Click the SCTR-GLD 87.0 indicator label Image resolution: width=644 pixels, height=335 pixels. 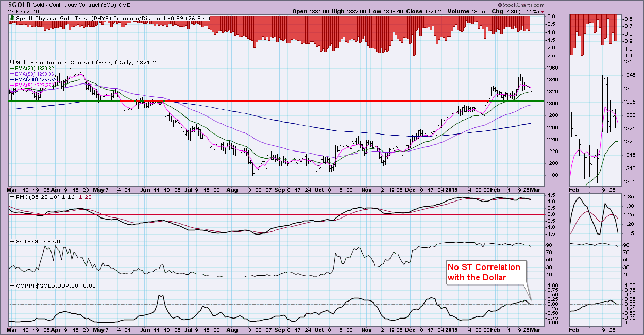[x=38, y=241]
